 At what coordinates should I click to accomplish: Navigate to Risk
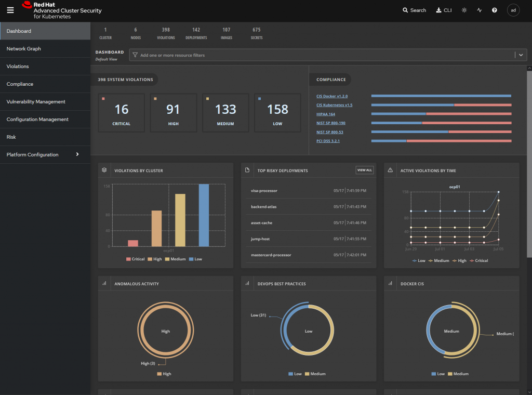click(x=45, y=137)
